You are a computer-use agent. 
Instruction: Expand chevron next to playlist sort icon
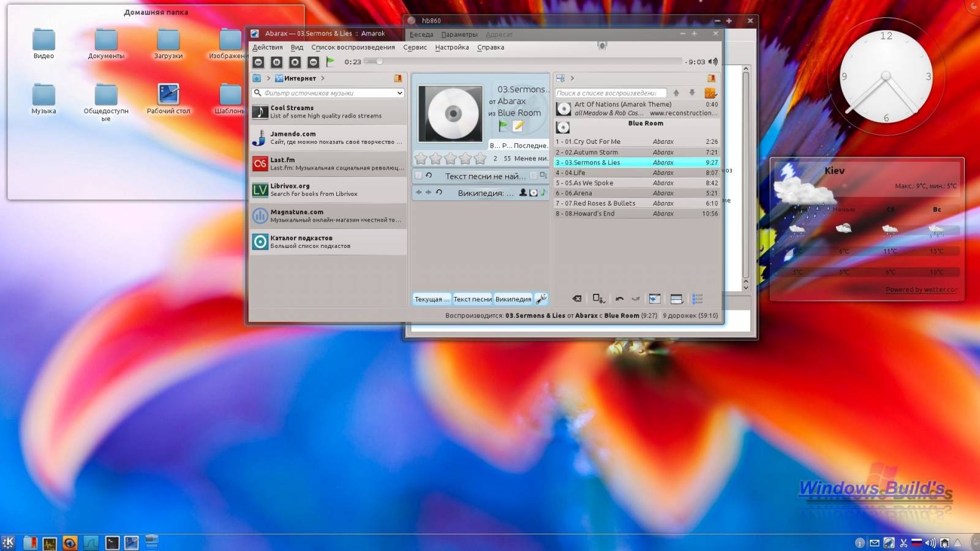pyautogui.click(x=572, y=78)
